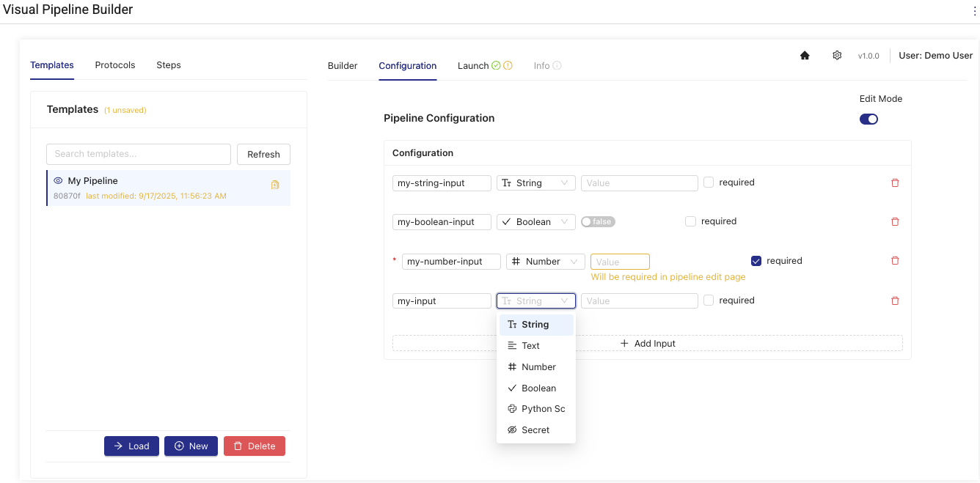Viewport: 980px width, 483px height.
Task: Toggle the my-boolean-input false switch
Action: (x=598, y=221)
